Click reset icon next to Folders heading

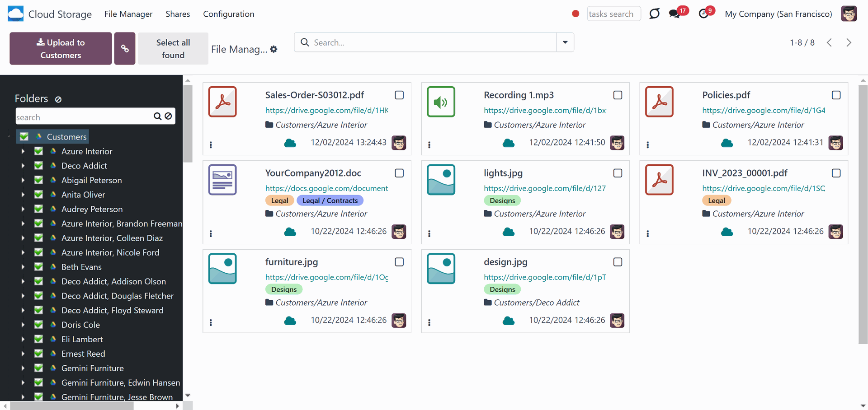(x=58, y=99)
